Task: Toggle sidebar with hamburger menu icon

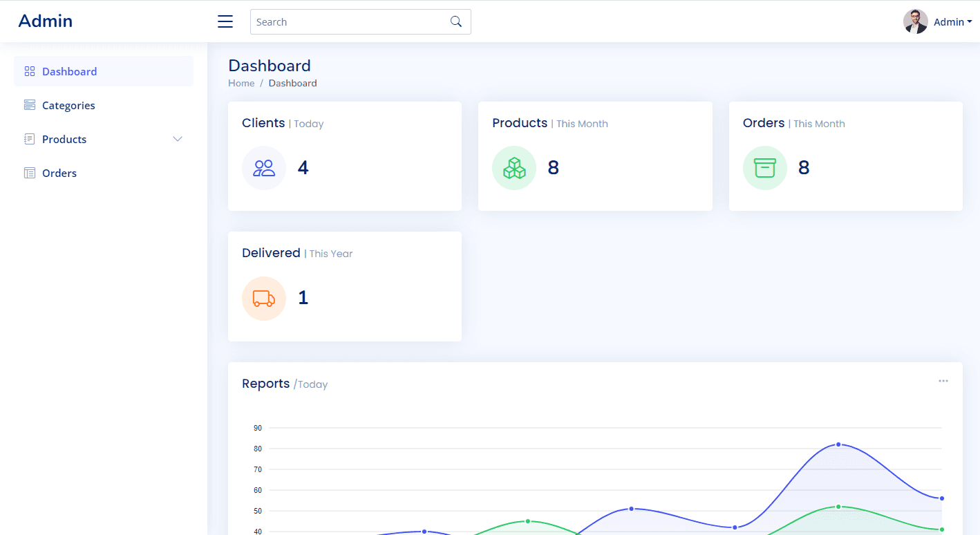Action: [x=225, y=21]
